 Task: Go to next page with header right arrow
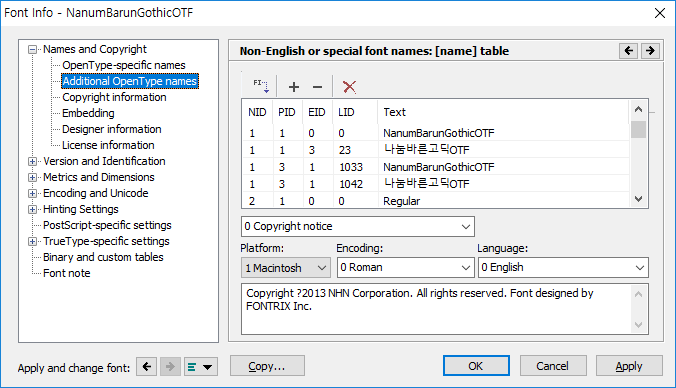click(x=650, y=51)
